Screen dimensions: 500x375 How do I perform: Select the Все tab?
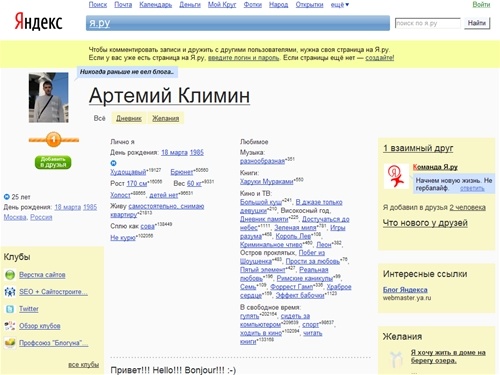tap(99, 118)
